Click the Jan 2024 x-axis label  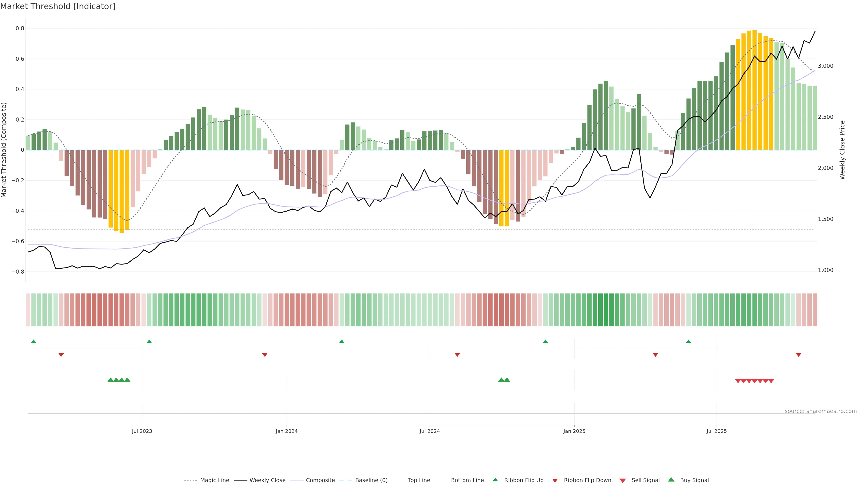286,431
